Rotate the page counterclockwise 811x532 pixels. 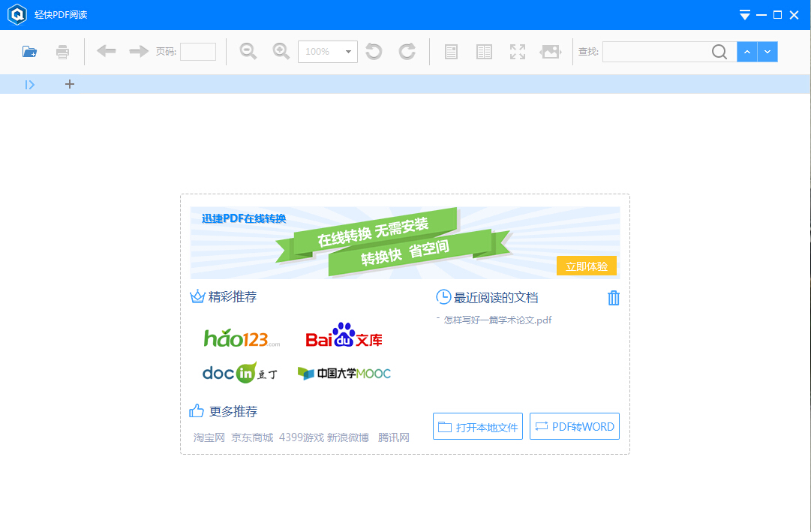[x=374, y=51]
